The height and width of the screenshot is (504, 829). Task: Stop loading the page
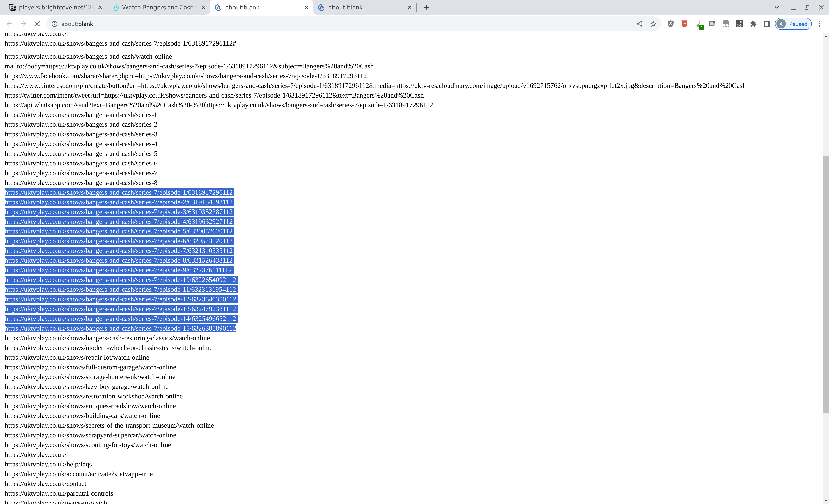tap(37, 24)
